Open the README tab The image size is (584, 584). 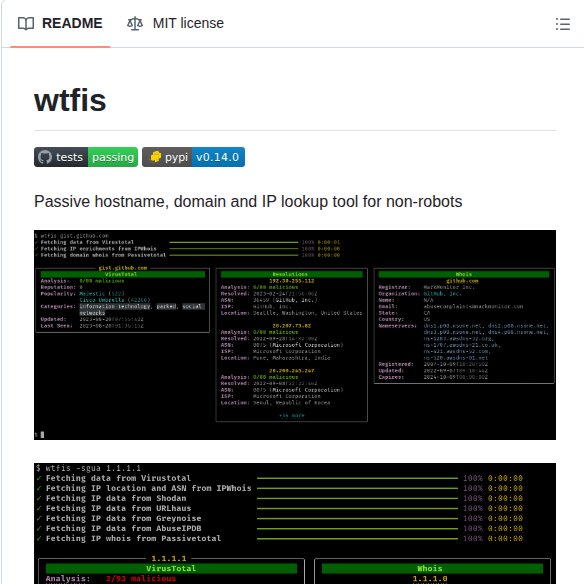(x=60, y=23)
